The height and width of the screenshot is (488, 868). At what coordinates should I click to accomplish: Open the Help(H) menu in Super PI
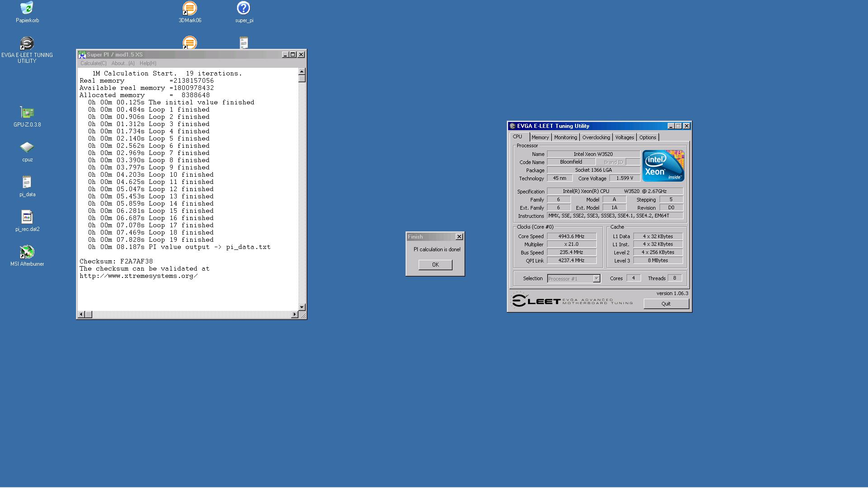(x=148, y=63)
